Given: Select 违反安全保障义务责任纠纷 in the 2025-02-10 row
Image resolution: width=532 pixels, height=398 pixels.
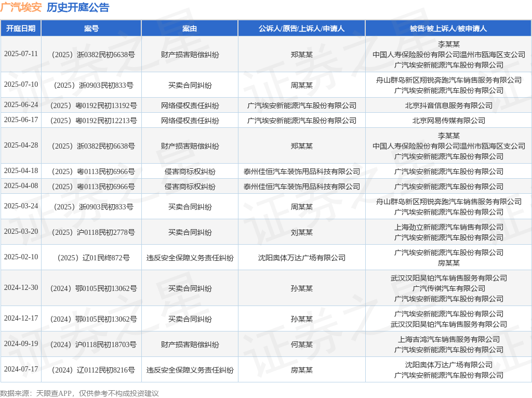Looking at the screenshot, I should click(x=190, y=258).
